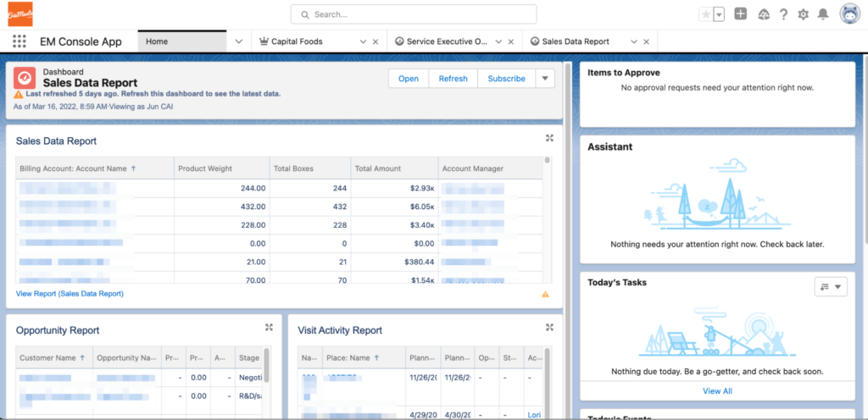Open the Lori link in Visit Activity
868x420 pixels.
pyautogui.click(x=534, y=414)
